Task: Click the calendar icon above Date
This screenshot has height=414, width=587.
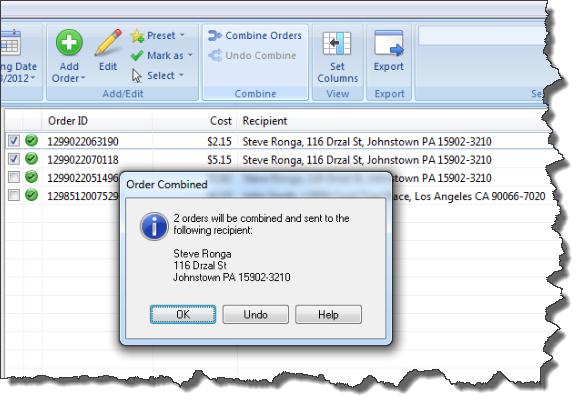Action: click(x=10, y=43)
